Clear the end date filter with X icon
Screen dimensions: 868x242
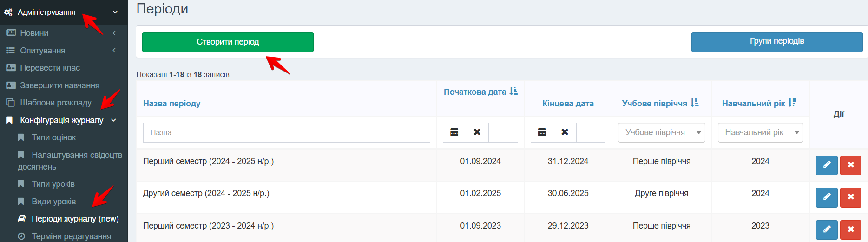(x=565, y=132)
